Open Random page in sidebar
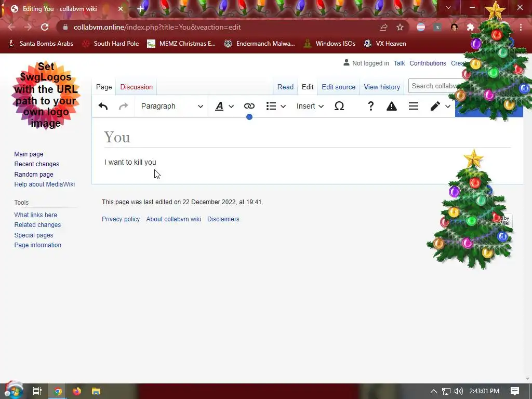This screenshot has height=399, width=532. [34, 175]
